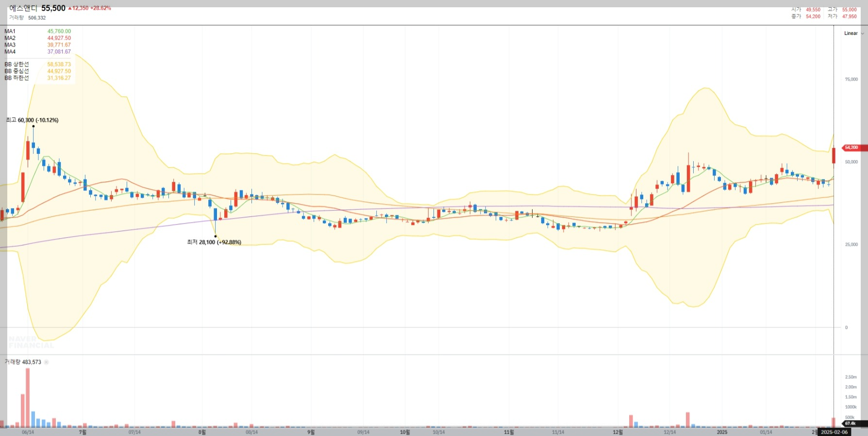Image resolution: width=868 pixels, height=436 pixels.
Task: Click the 9월 month axis label
Action: [x=311, y=432]
